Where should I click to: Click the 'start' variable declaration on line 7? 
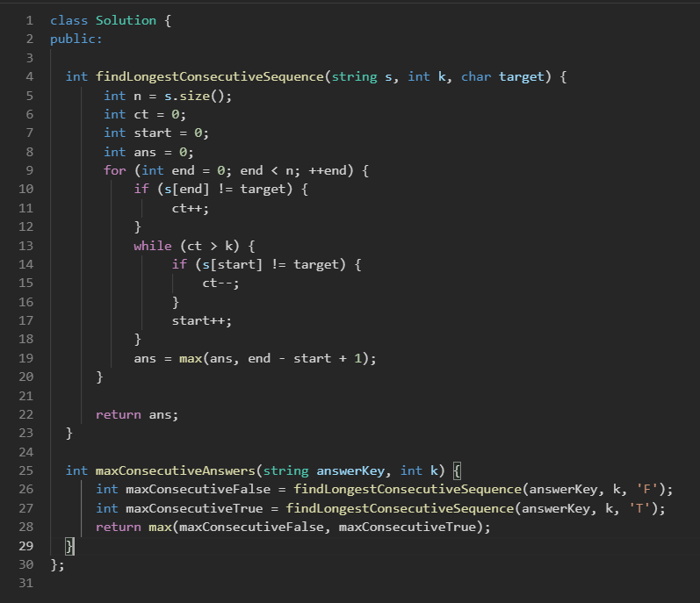coord(153,133)
